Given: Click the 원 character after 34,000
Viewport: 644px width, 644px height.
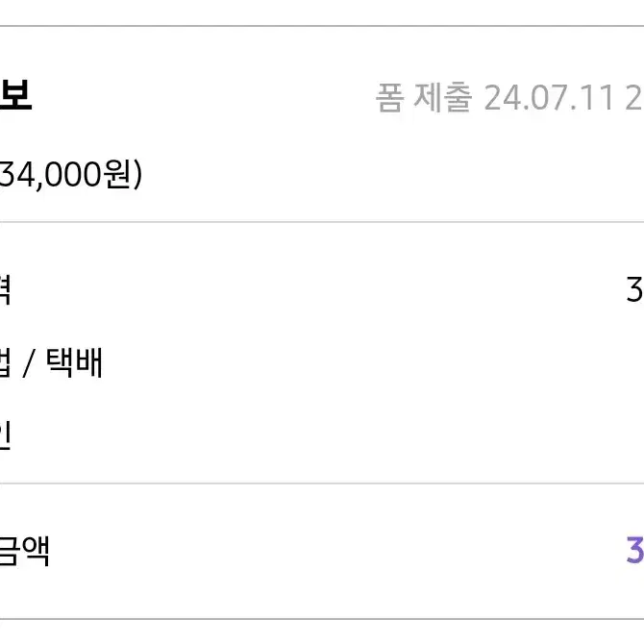Looking at the screenshot, I should (117, 174).
